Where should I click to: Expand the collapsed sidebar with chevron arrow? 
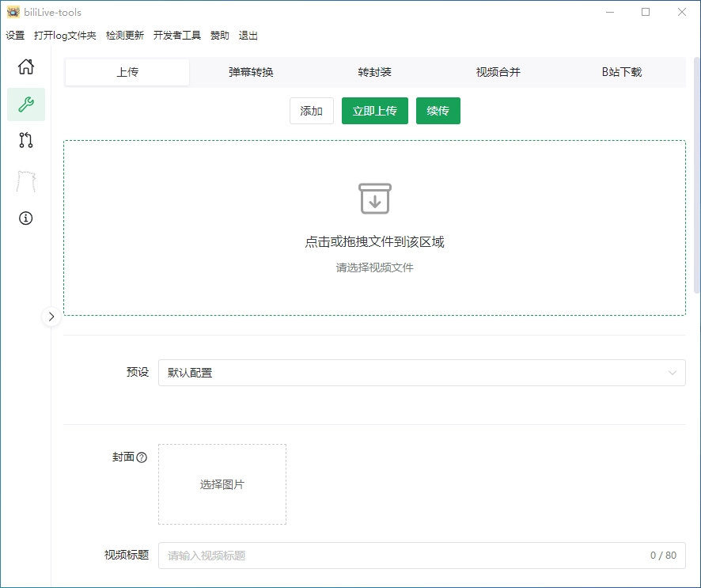51,317
